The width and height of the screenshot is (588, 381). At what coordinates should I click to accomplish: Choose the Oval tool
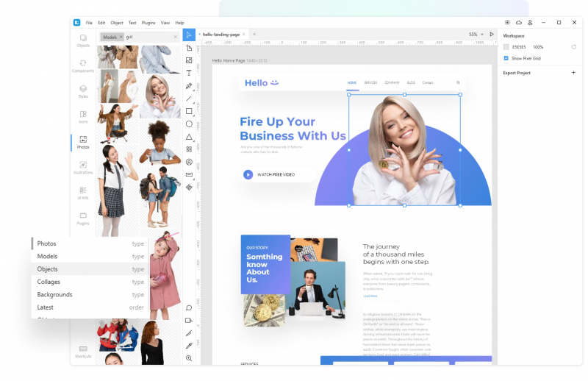(x=189, y=124)
